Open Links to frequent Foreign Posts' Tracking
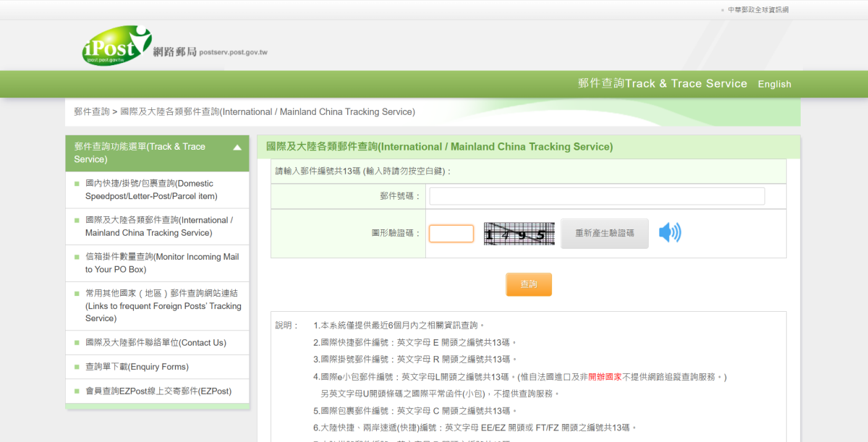 [163, 305]
